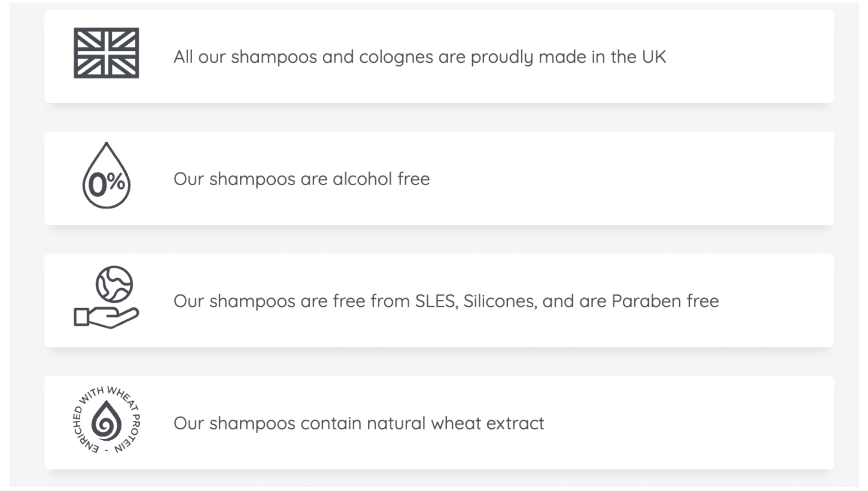
Task: Click the Union Jack flag icon
Action: click(x=106, y=53)
